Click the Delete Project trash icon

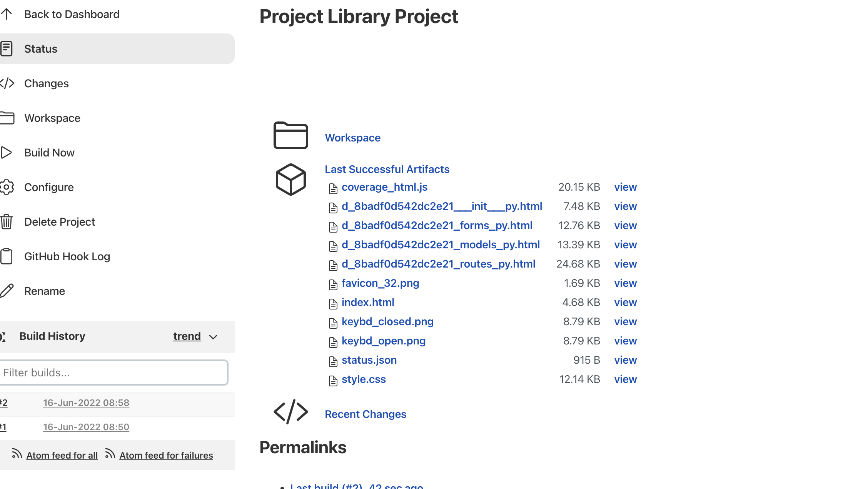pyautogui.click(x=7, y=222)
